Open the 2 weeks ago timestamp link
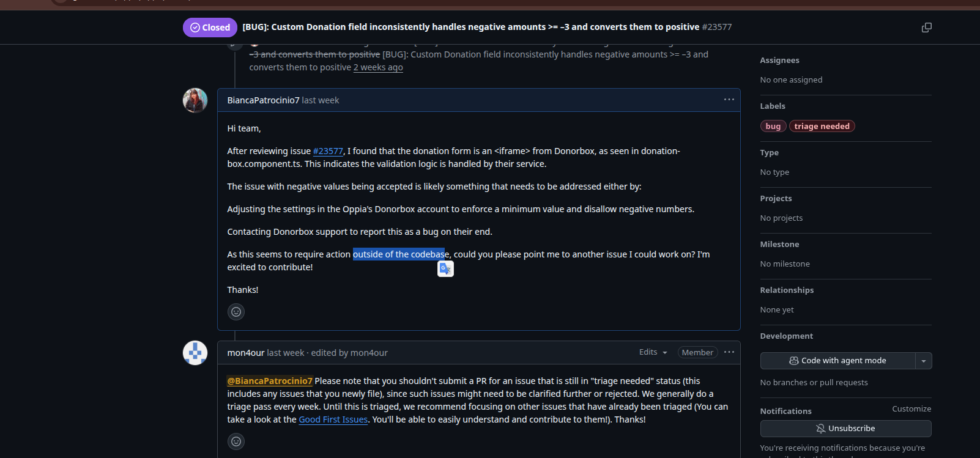 click(378, 67)
